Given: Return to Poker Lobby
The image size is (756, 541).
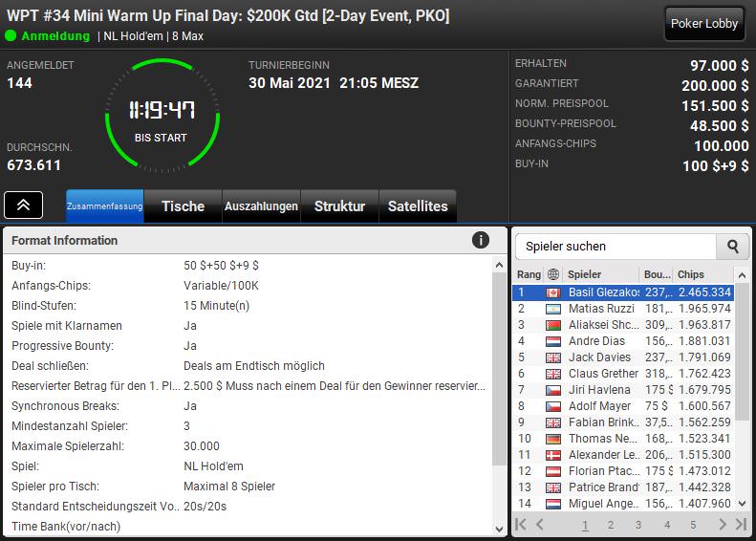Looking at the screenshot, I should pos(704,23).
